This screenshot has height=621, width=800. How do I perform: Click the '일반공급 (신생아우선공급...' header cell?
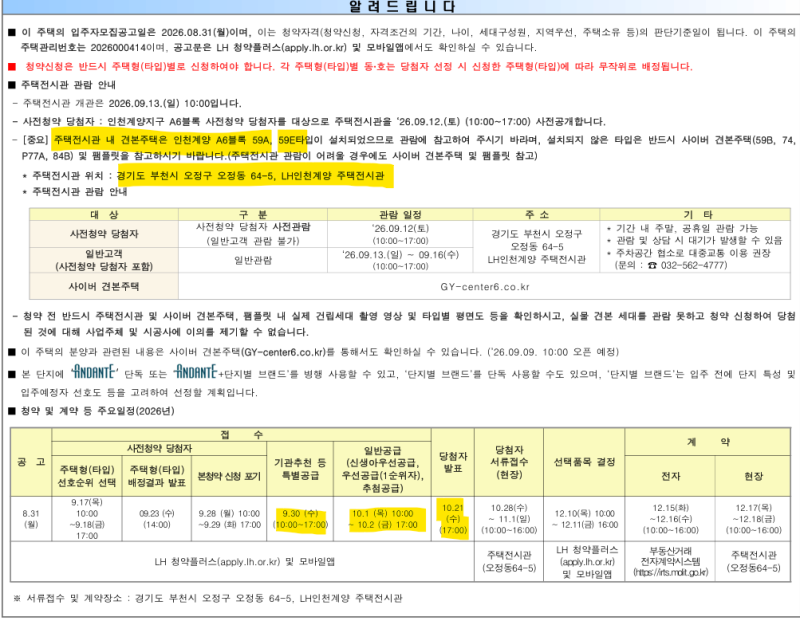click(382, 469)
